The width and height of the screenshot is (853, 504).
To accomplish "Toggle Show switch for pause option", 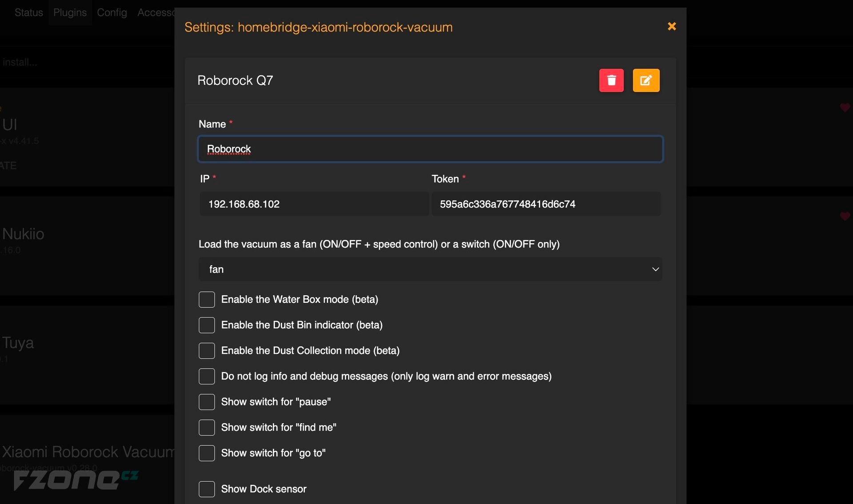I will (x=207, y=401).
